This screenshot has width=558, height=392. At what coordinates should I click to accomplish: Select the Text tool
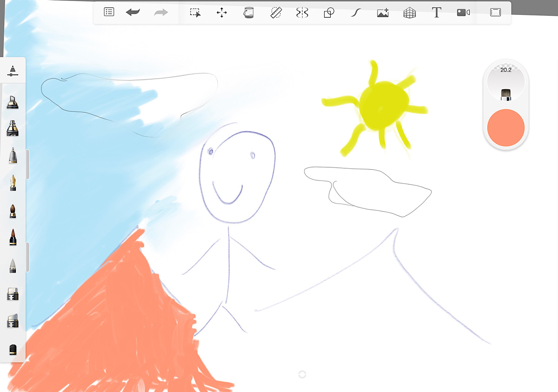point(436,13)
